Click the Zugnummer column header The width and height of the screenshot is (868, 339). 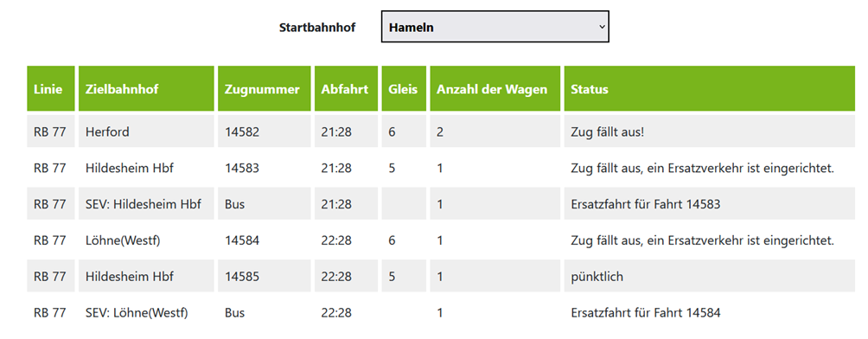[x=264, y=88]
